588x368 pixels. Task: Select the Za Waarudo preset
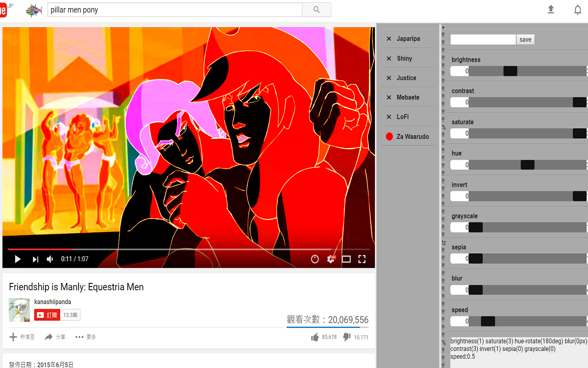pyautogui.click(x=413, y=137)
